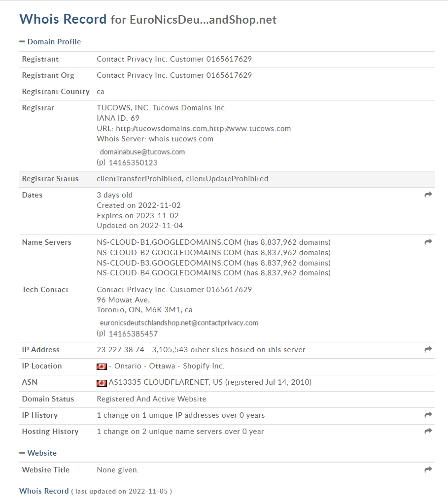Click the arrow icon in IP History row
Image resolution: width=448 pixels, height=500 pixels.
(x=428, y=415)
